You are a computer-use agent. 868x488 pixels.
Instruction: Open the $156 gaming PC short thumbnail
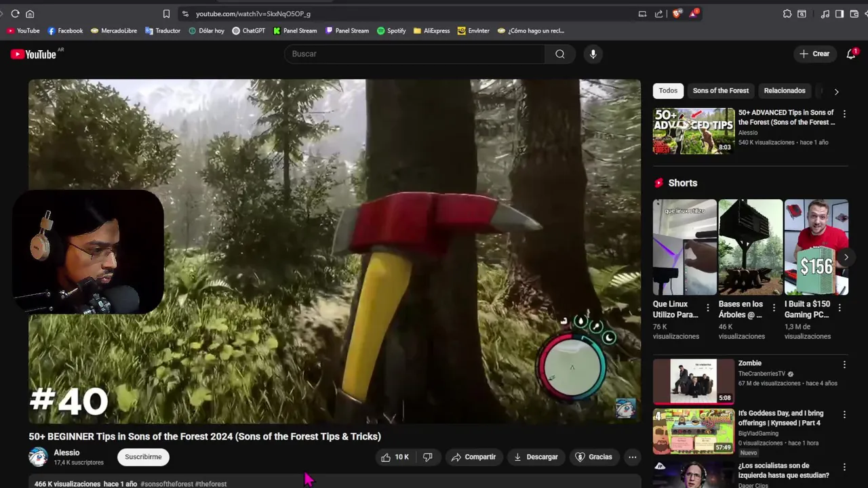point(816,247)
